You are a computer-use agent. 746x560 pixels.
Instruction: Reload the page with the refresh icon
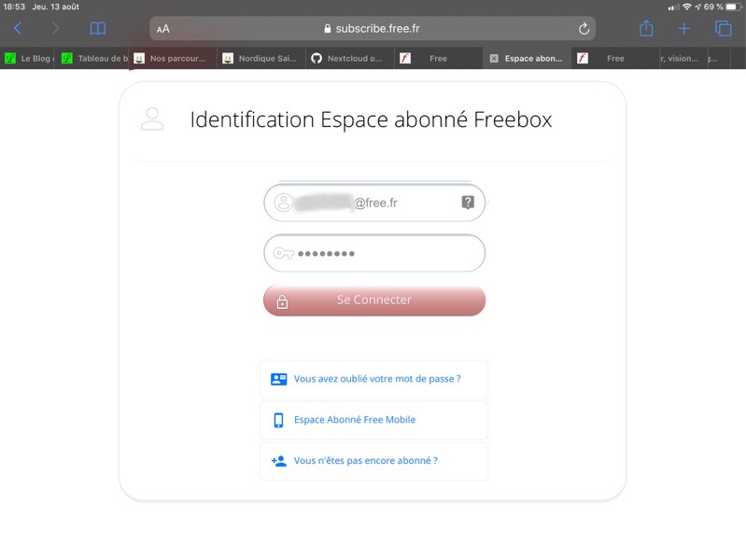click(x=584, y=29)
